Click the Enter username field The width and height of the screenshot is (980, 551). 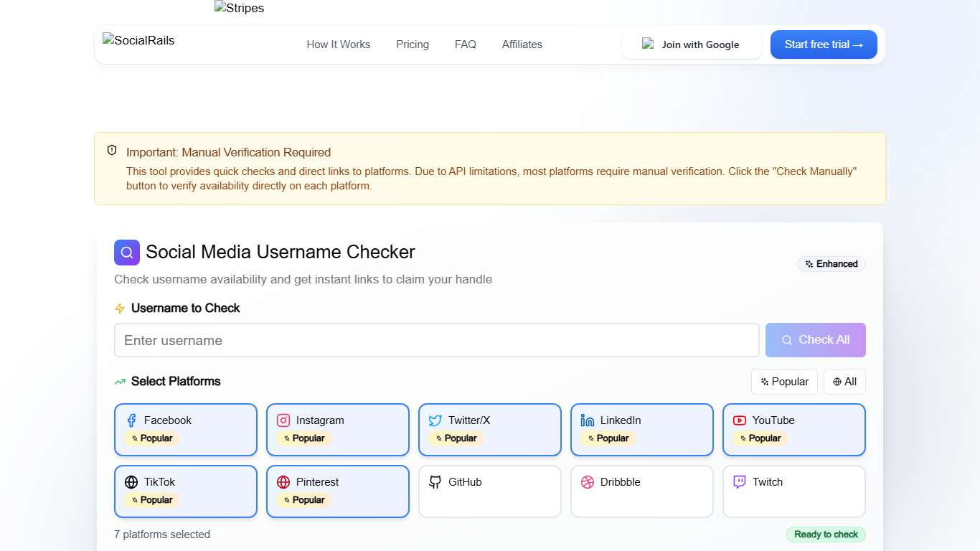pyautogui.click(x=436, y=340)
